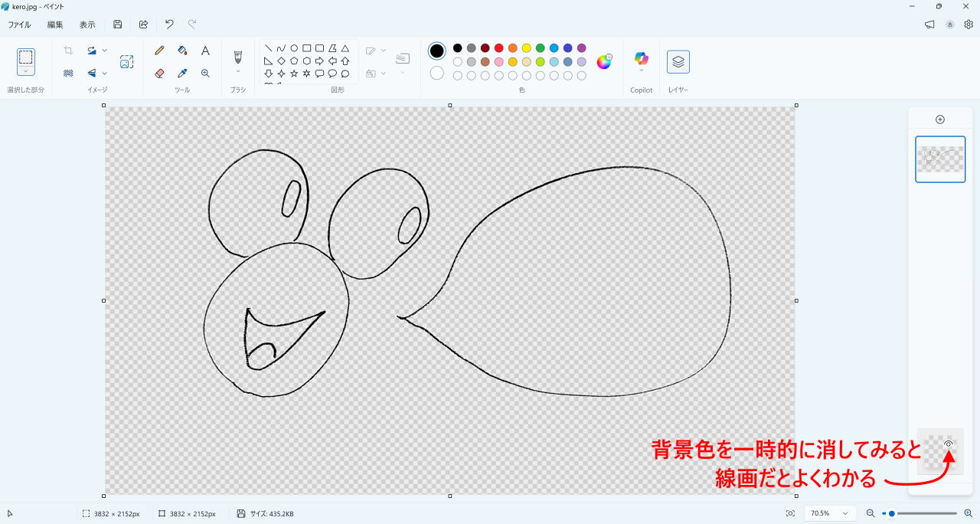Open the ファイル menu
The width and height of the screenshot is (980, 524).
[19, 25]
